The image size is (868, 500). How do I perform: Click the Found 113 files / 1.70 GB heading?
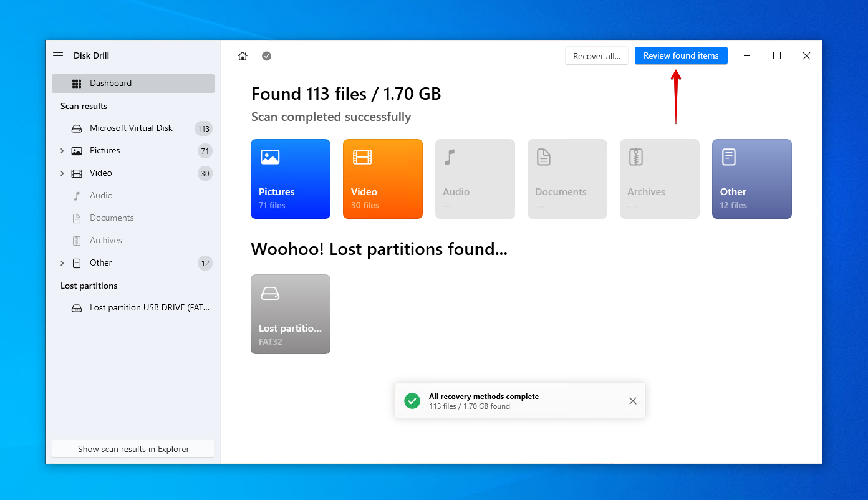[346, 94]
